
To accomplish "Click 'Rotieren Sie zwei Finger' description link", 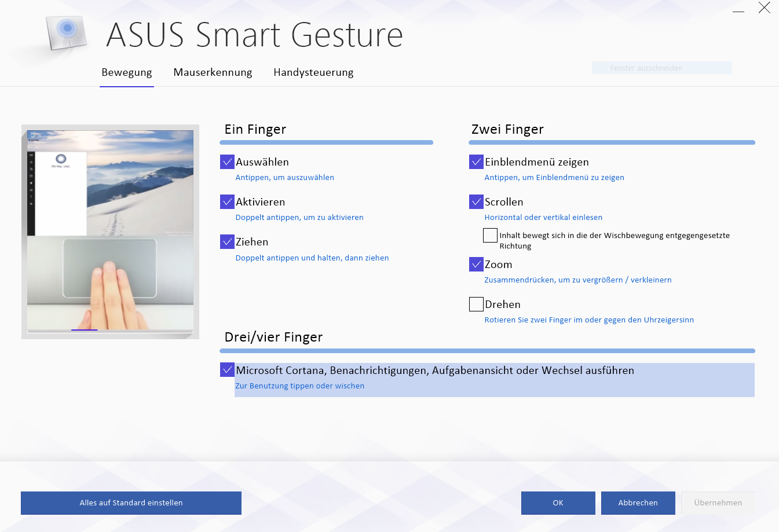I will [x=589, y=320].
